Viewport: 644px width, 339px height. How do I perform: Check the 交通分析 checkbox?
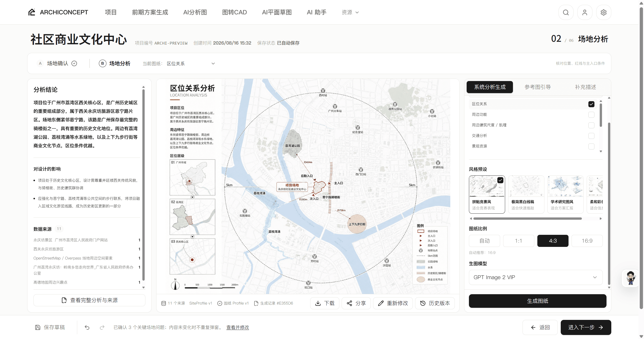[591, 136]
